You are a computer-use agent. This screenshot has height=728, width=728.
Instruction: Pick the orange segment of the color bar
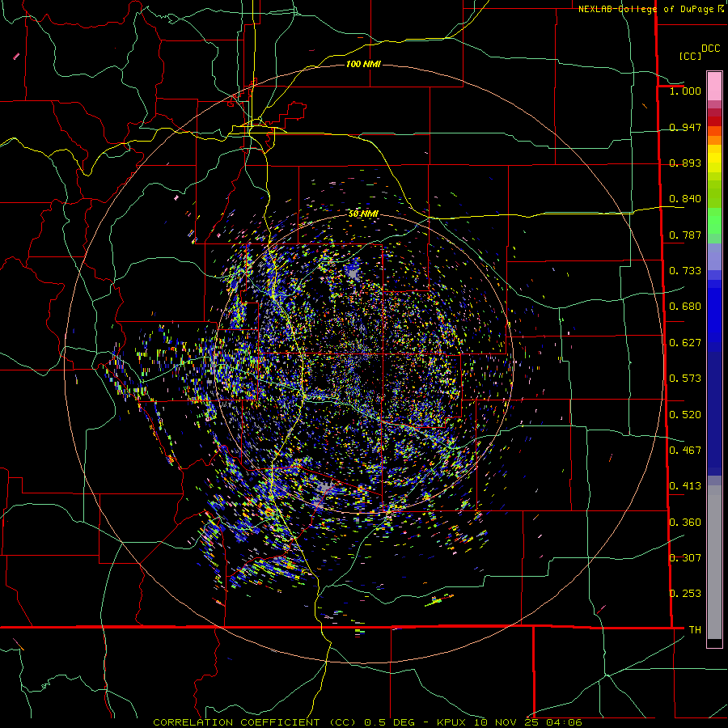coord(714,140)
